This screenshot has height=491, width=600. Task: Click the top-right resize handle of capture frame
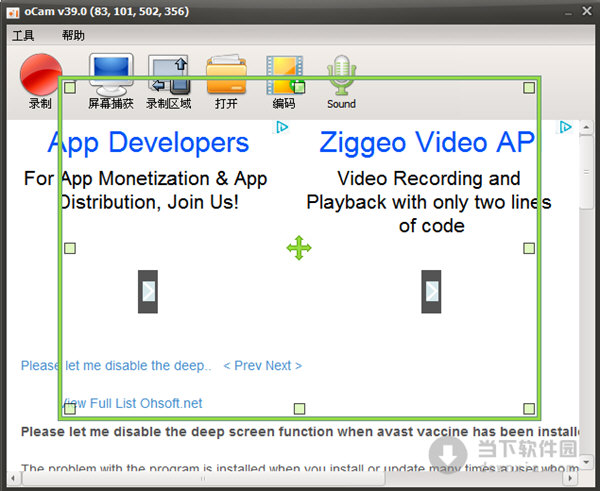point(529,88)
